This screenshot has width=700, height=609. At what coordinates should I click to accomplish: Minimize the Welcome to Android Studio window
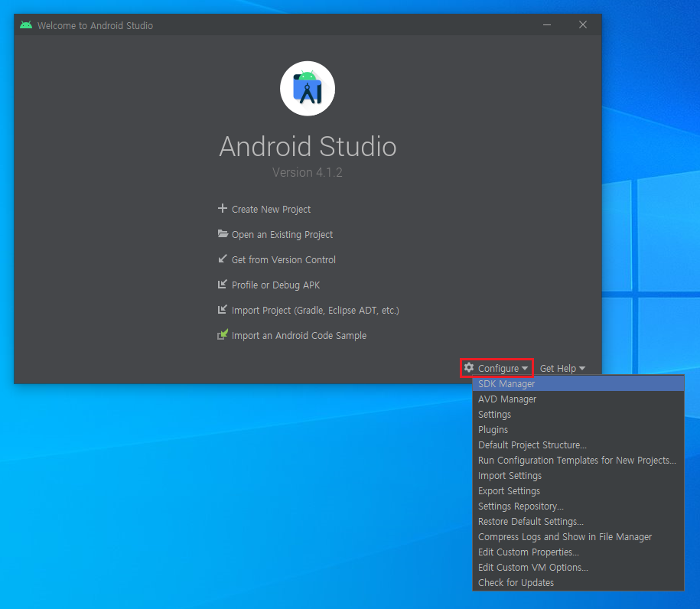pos(547,25)
